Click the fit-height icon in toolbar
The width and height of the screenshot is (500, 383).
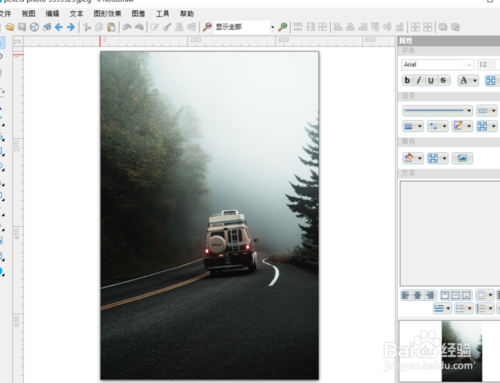pos(311,27)
